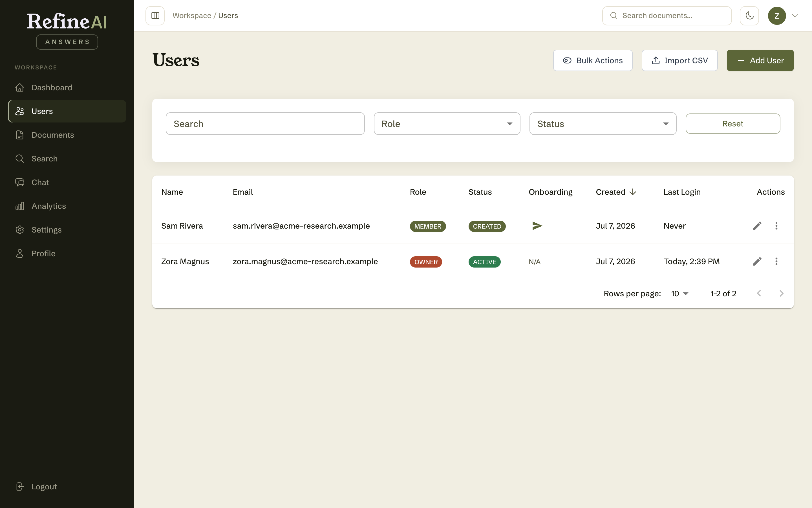812x508 pixels.
Task: Click the Sam Rivera name cell
Action: pyautogui.click(x=182, y=226)
